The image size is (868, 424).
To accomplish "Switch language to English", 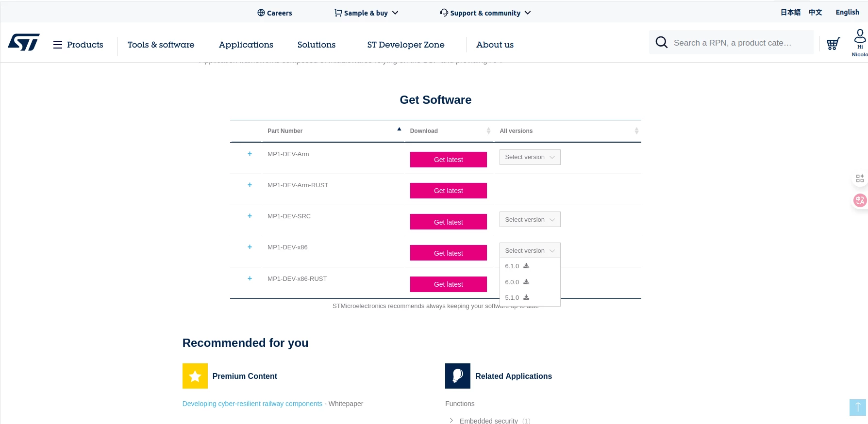I will 847,12.
